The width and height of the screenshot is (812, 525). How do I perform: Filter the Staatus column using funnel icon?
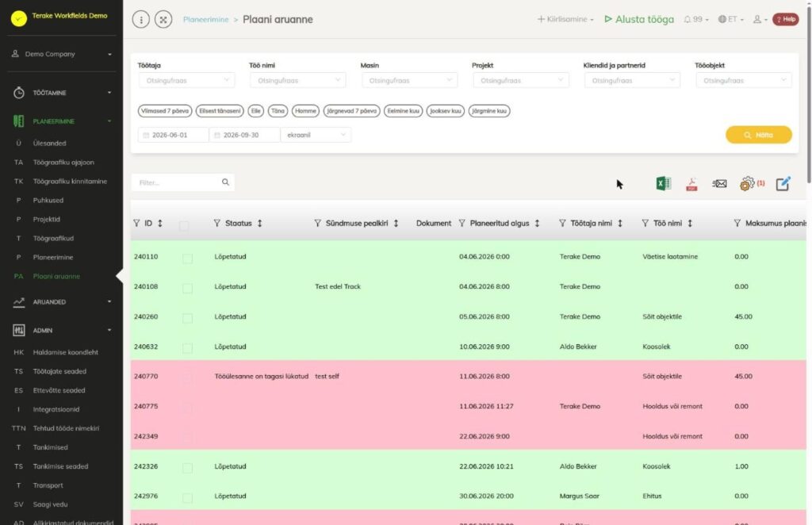click(x=217, y=223)
